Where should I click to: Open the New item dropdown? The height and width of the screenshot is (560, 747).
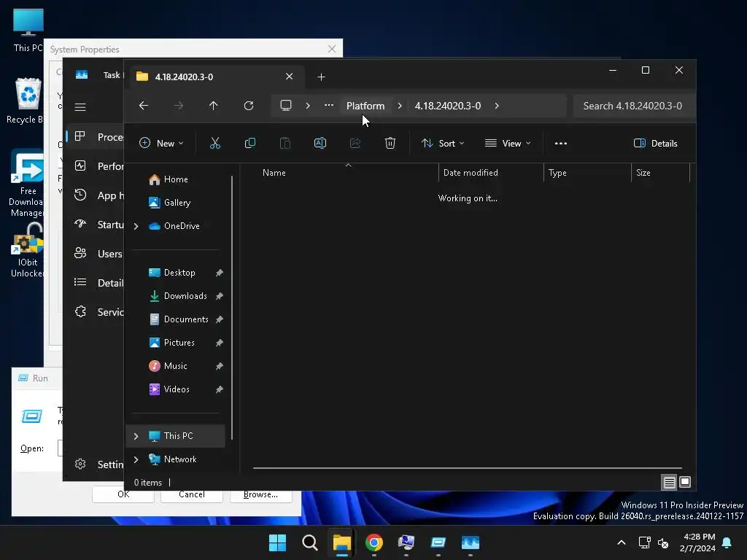161,144
